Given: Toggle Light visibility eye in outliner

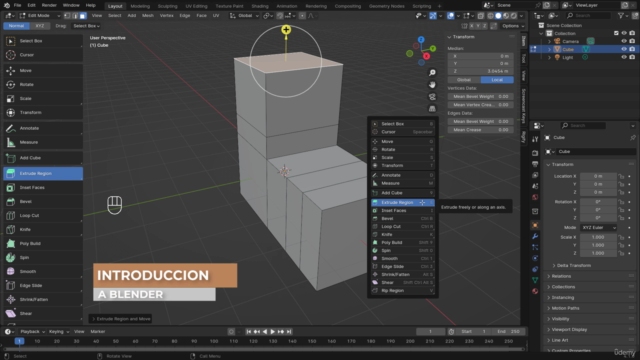Looking at the screenshot, I should [x=624, y=57].
